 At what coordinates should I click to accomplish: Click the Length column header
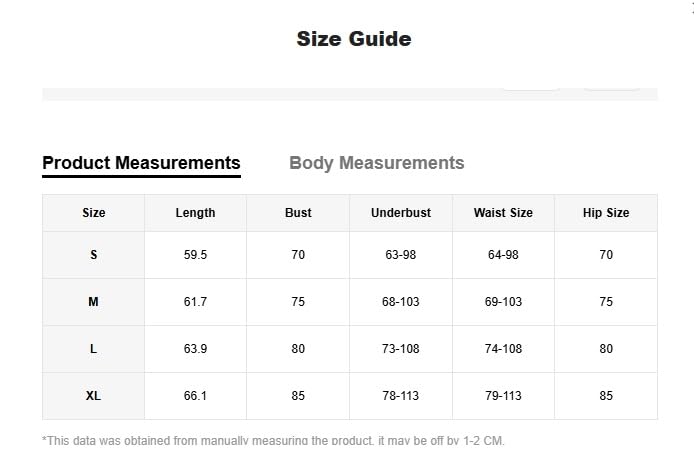pyautogui.click(x=195, y=213)
